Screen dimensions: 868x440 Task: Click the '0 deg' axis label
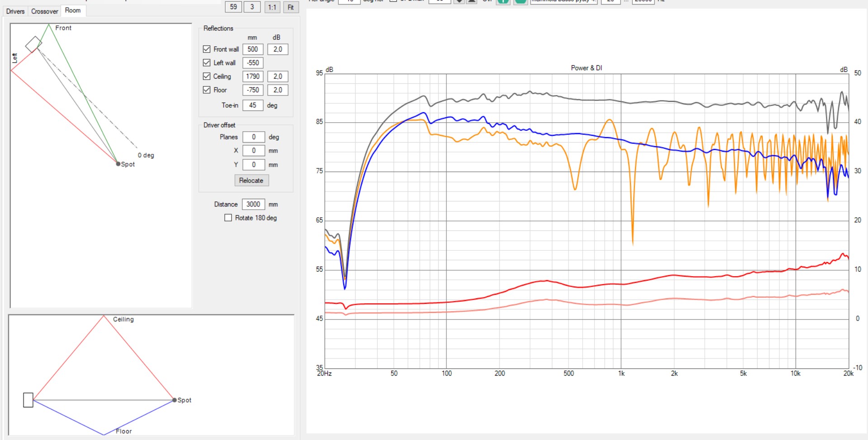tap(146, 155)
